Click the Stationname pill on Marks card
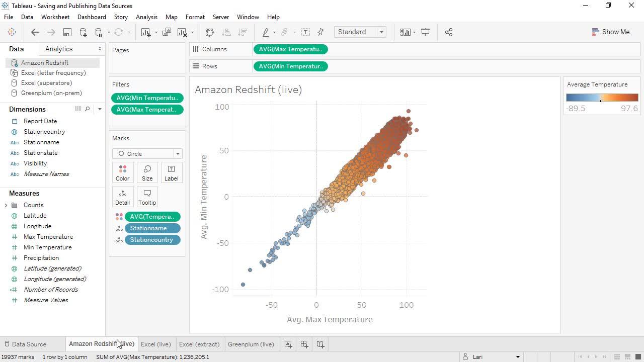The height and width of the screenshot is (362, 644). (152, 228)
